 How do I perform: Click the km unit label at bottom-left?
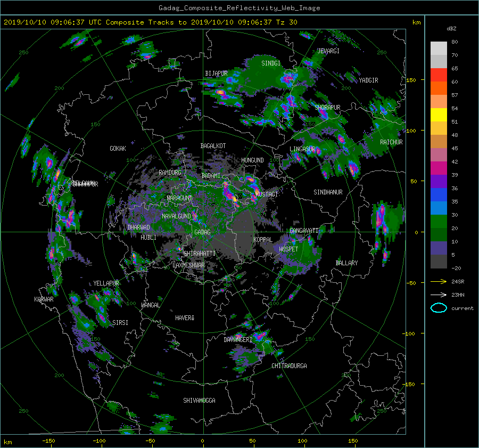[x=8, y=442]
